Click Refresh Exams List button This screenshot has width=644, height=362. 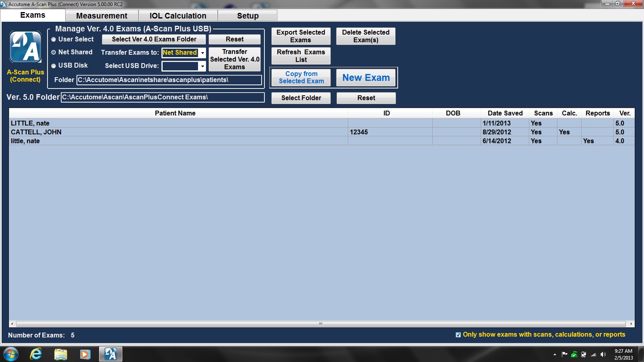point(301,56)
